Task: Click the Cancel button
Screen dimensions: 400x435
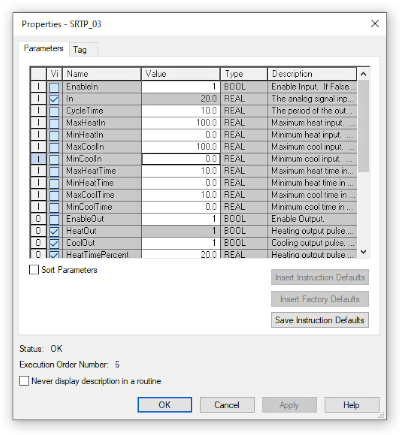Action: point(227,405)
